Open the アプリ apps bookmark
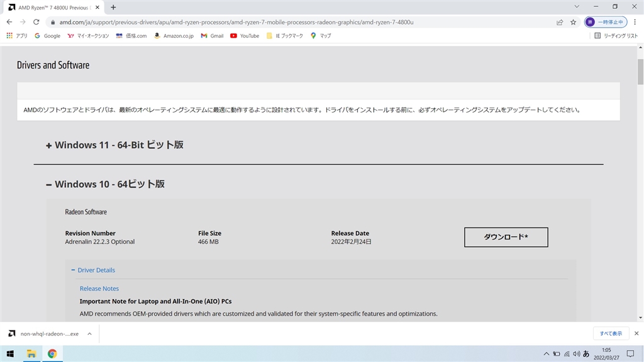 tap(17, 36)
